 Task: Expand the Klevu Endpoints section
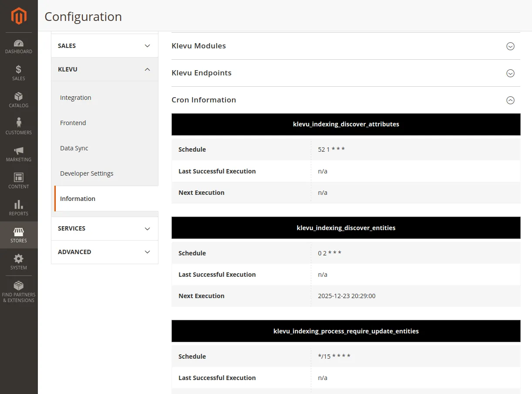[x=511, y=73]
